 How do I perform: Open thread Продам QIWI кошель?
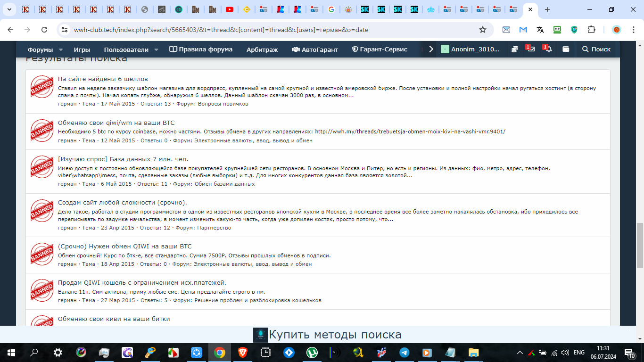pos(142,282)
